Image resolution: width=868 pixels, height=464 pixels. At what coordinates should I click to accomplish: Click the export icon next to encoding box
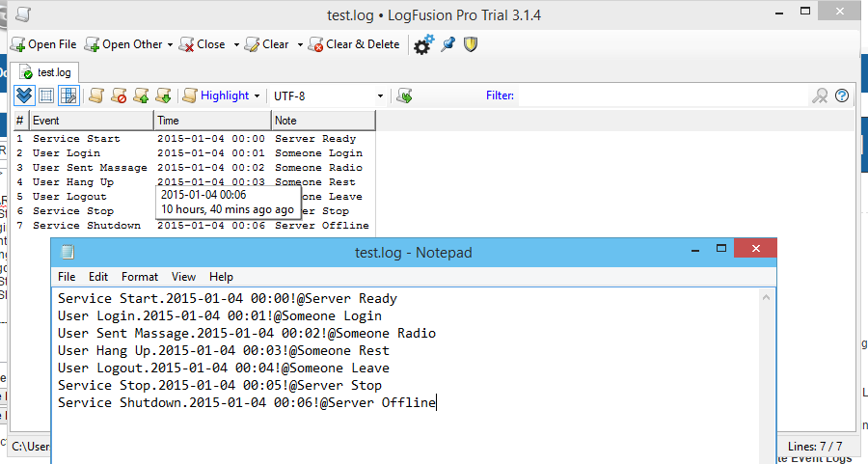pos(405,96)
